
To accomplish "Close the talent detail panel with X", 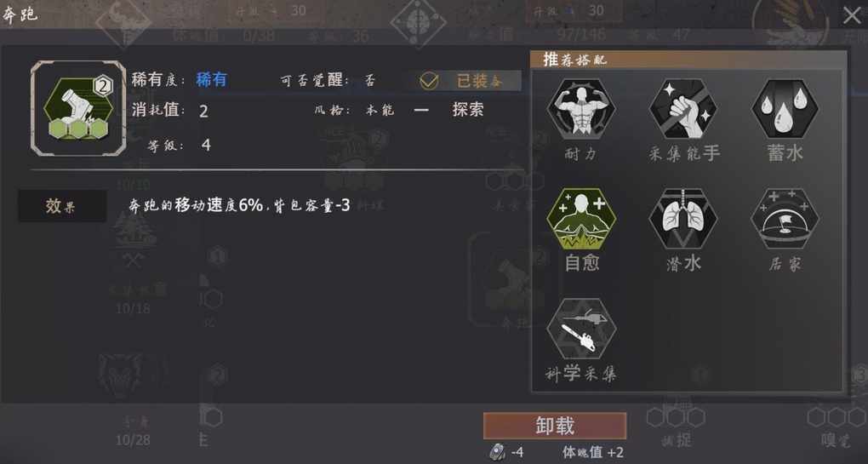I will click(851, 15).
